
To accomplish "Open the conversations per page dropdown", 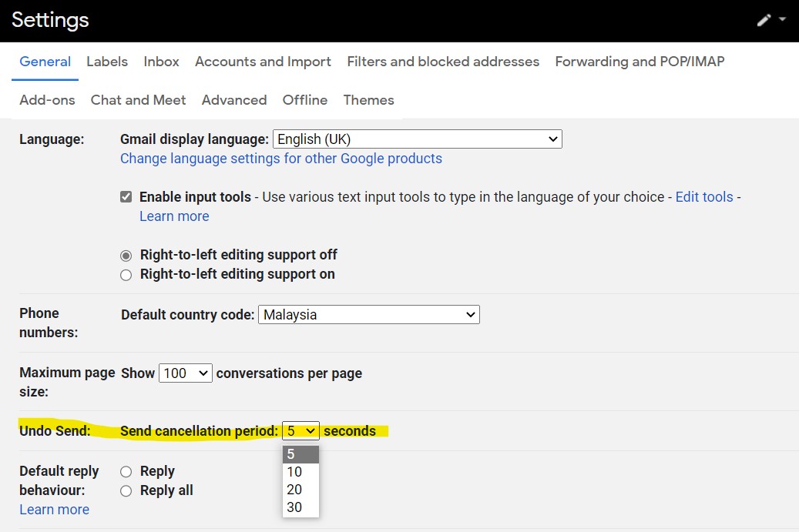I will click(185, 373).
